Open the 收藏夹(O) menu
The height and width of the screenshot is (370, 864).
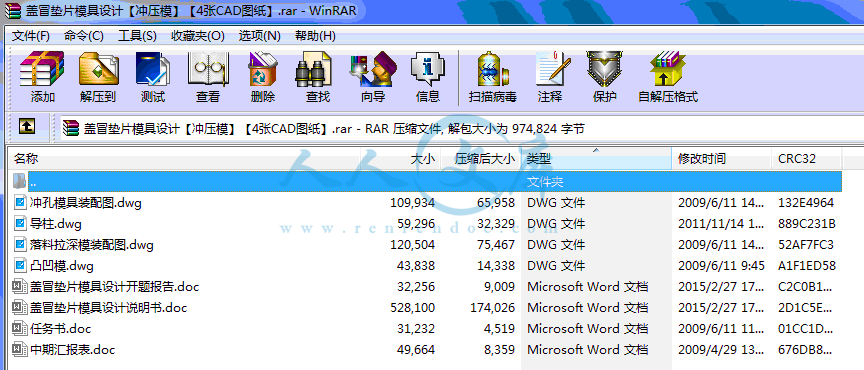[198, 36]
